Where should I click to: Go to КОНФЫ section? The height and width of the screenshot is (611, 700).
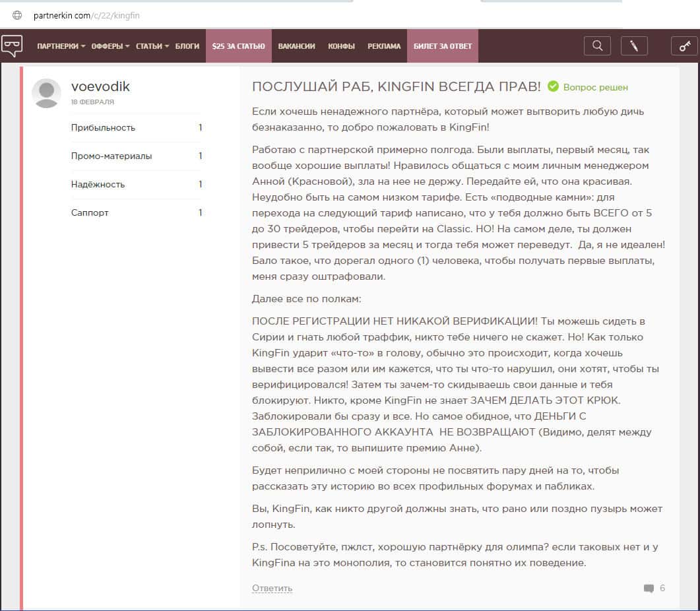pyautogui.click(x=341, y=46)
